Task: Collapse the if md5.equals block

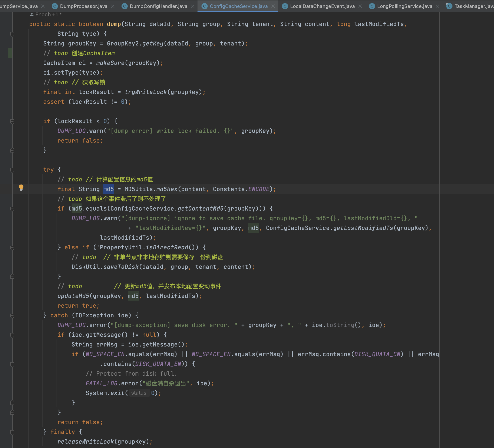Action: coord(12,209)
